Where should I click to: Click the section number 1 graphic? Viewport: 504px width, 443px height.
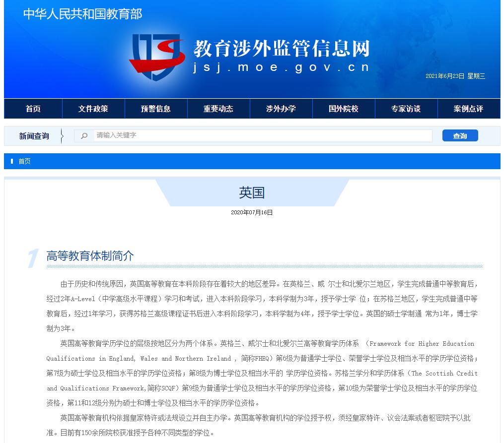click(x=32, y=254)
